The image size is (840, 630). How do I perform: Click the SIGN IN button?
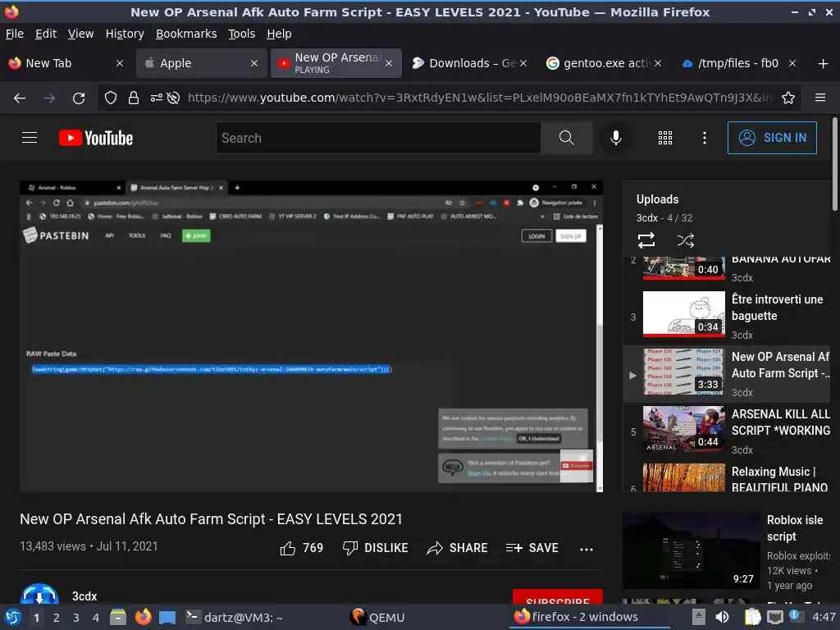coord(772,138)
